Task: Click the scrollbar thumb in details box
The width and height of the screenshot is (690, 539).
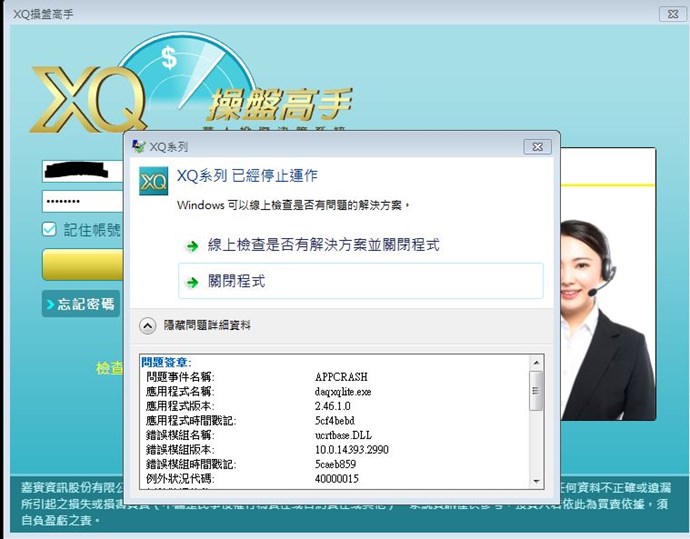Action: (537, 390)
